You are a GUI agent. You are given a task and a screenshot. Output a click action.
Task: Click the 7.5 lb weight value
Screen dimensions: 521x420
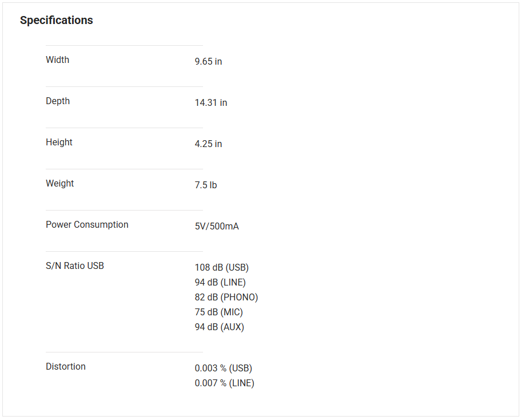[x=205, y=185]
